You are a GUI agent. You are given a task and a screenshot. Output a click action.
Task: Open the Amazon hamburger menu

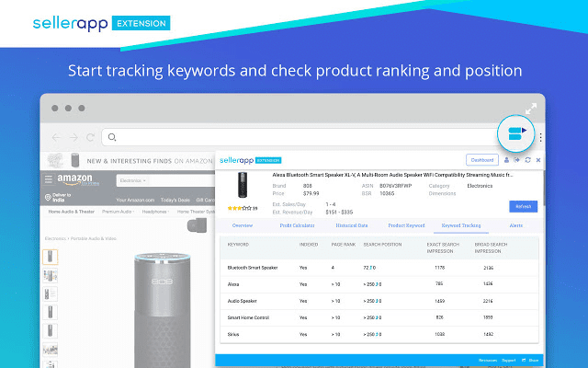point(49,181)
